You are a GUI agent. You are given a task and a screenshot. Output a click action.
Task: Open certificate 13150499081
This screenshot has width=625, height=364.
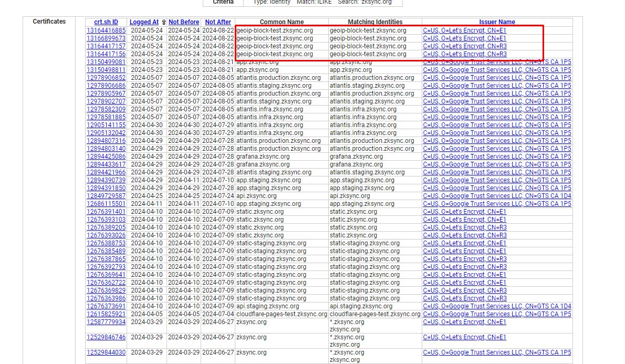point(106,62)
